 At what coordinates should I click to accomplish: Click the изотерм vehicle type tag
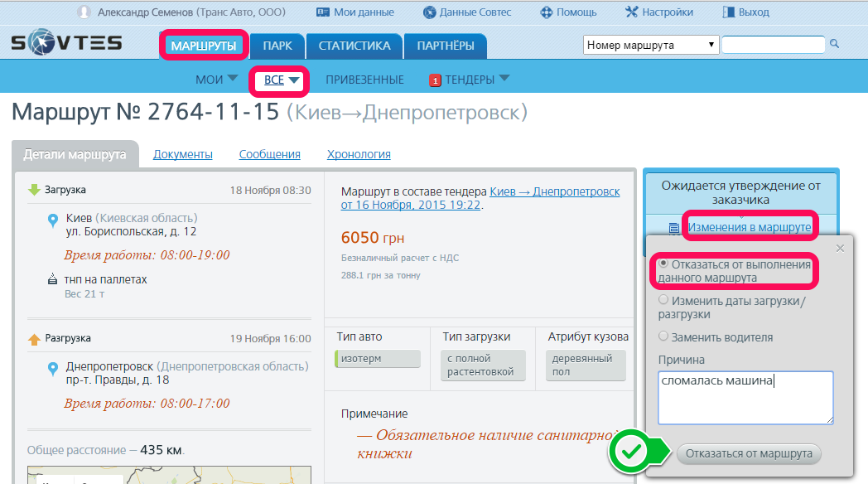click(x=378, y=359)
